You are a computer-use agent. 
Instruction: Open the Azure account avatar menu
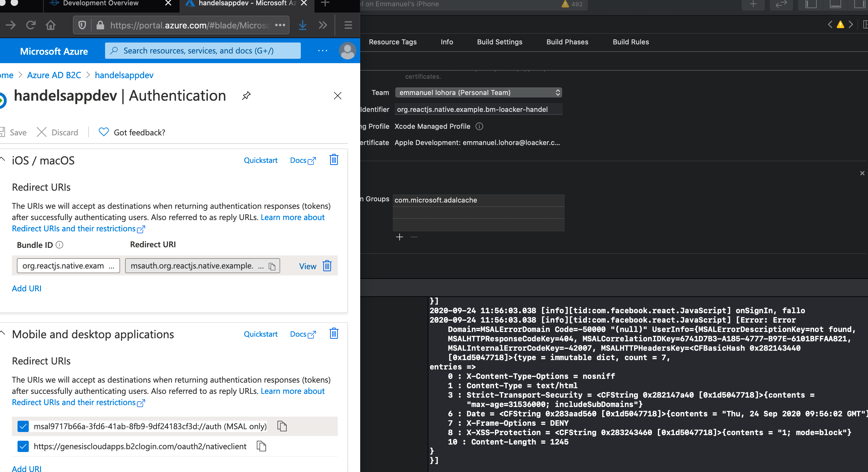[347, 51]
